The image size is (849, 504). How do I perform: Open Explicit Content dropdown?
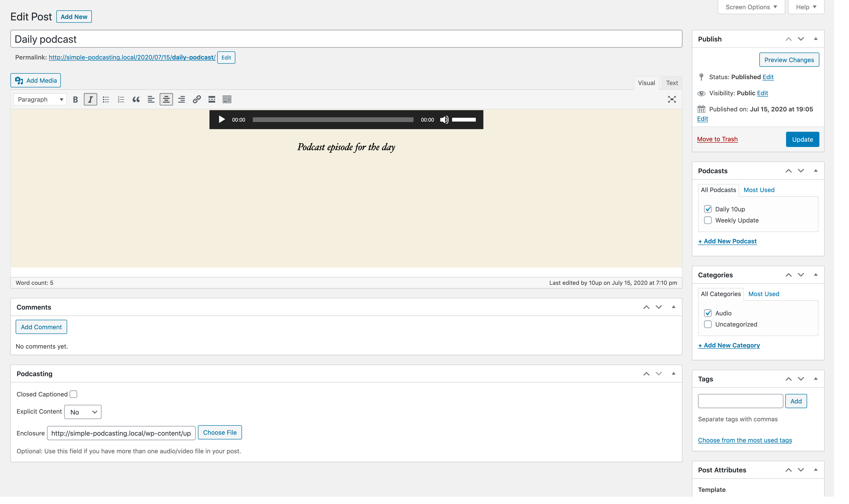pos(83,412)
